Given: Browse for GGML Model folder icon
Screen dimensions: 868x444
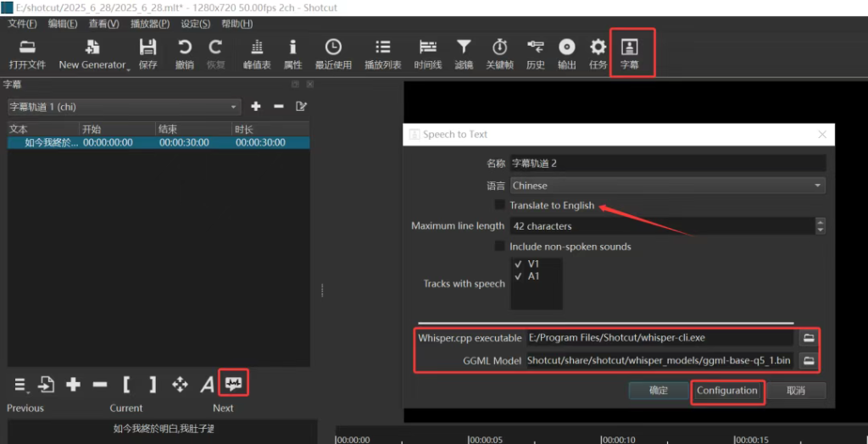Looking at the screenshot, I should click(x=809, y=361).
